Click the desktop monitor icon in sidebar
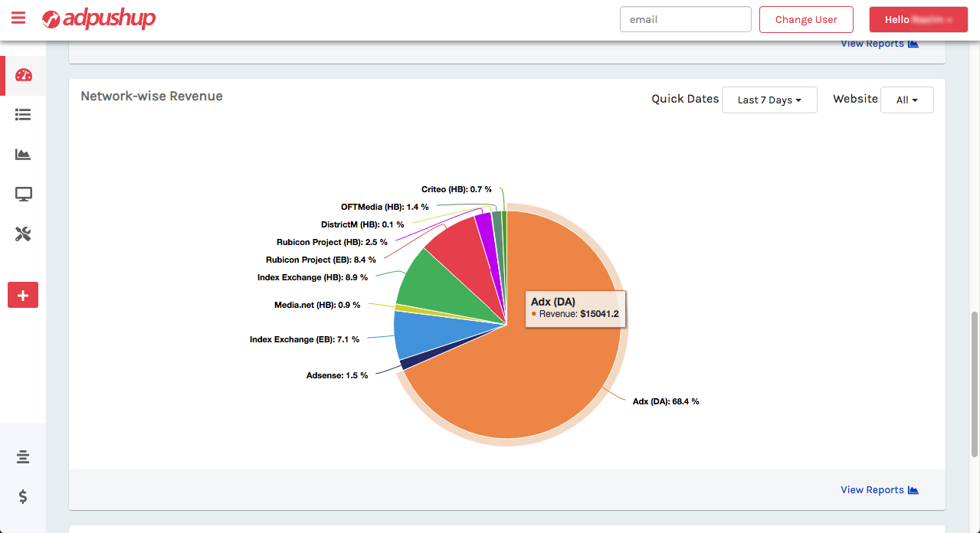Screen dimensions: 980x533 (23, 195)
